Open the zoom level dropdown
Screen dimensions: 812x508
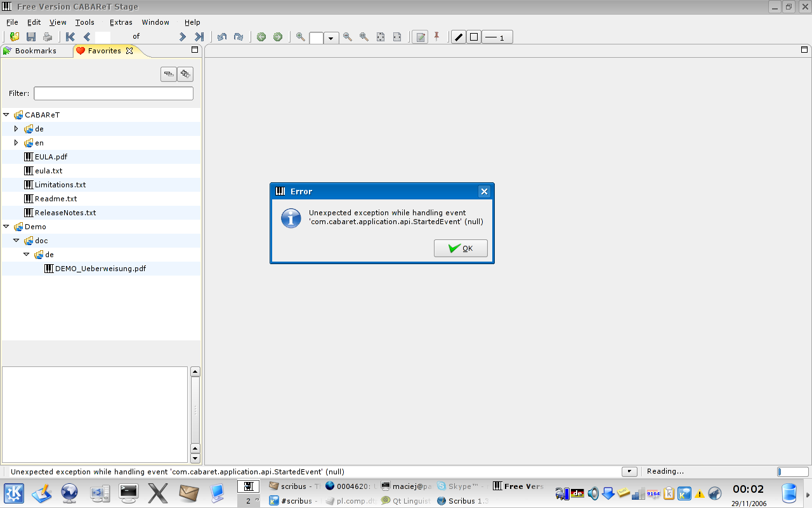[331, 38]
